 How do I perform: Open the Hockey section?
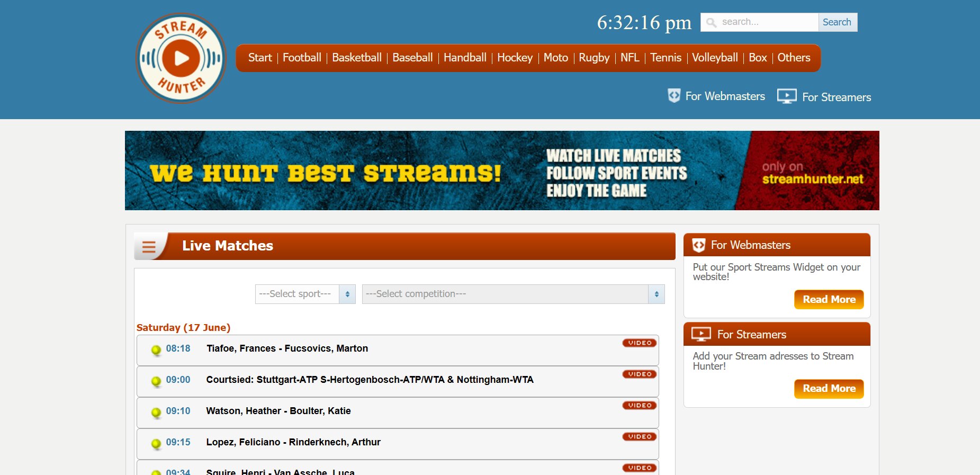coord(515,58)
